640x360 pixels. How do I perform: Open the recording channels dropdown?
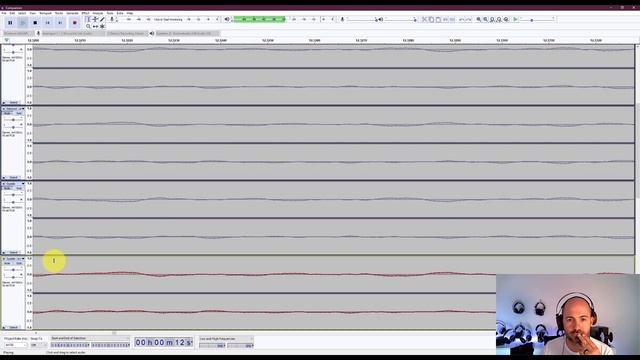click(x=127, y=33)
